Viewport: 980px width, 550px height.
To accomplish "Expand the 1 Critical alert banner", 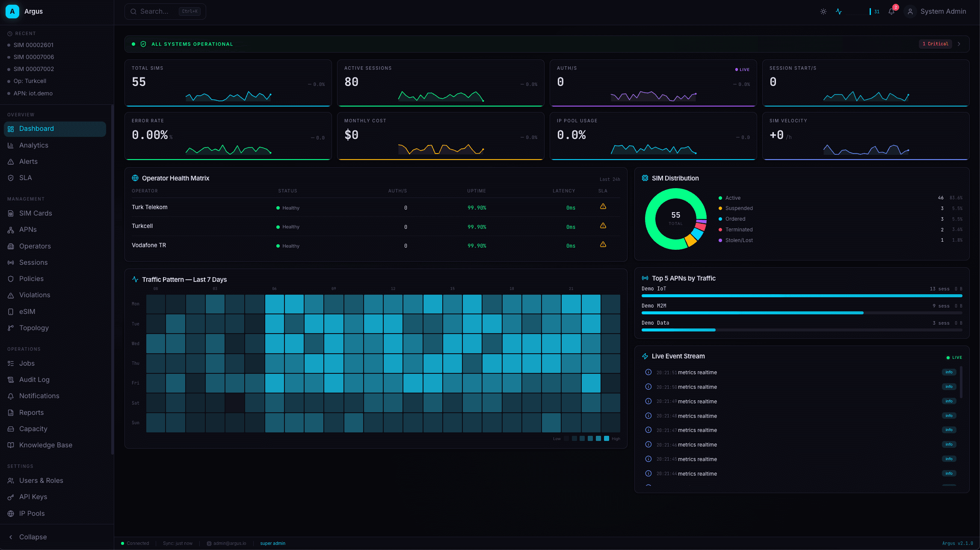I will tap(936, 44).
